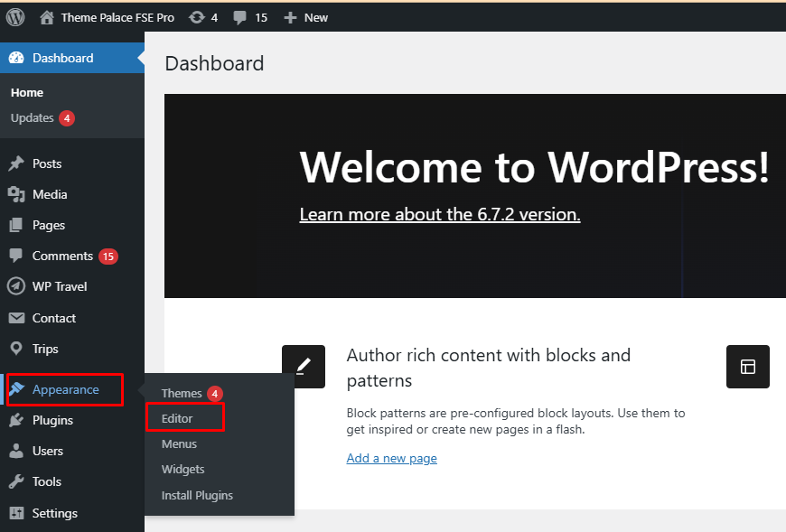The image size is (786, 532).
Task: Open the updates icon showing 4
Action: 197,17
